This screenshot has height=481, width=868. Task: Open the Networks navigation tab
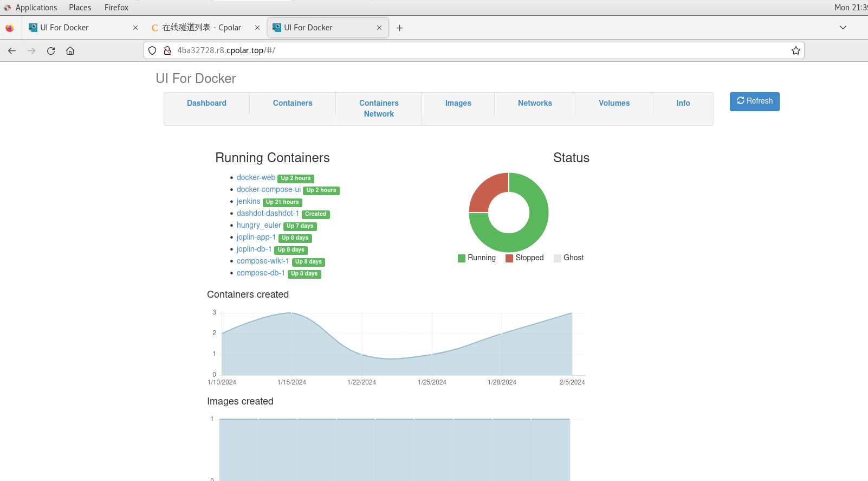click(x=535, y=103)
